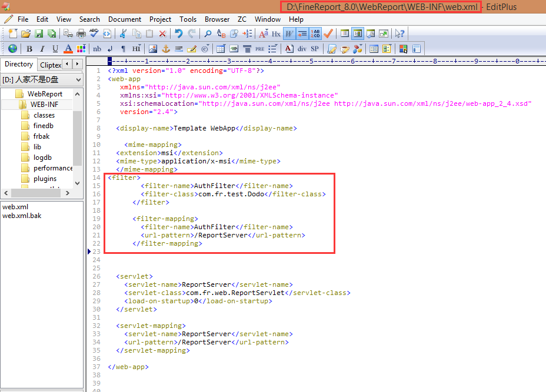The image size is (546, 392).
Task: Switch to the Directory tab
Action: [19, 64]
